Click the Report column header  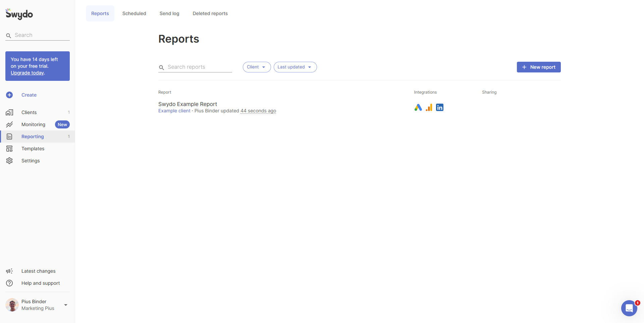(165, 92)
